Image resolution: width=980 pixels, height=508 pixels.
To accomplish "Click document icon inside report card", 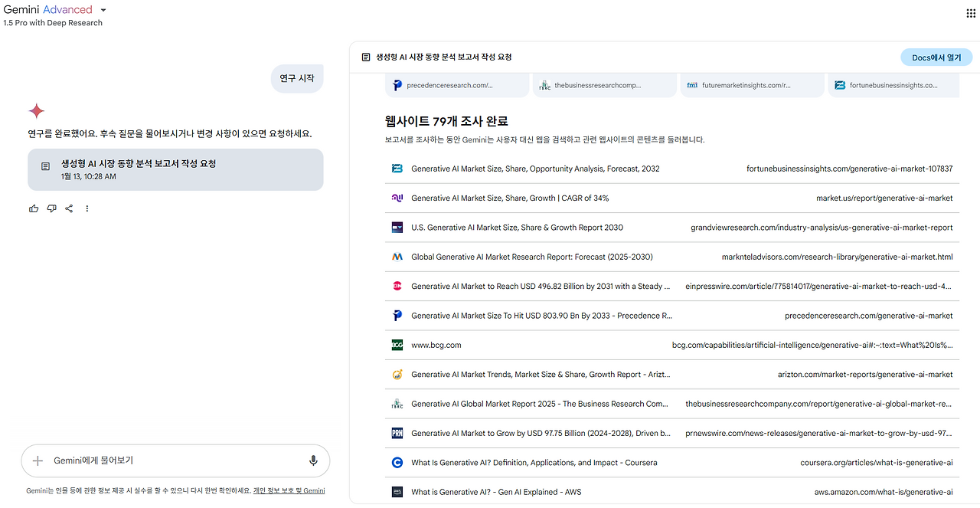I will (x=46, y=166).
